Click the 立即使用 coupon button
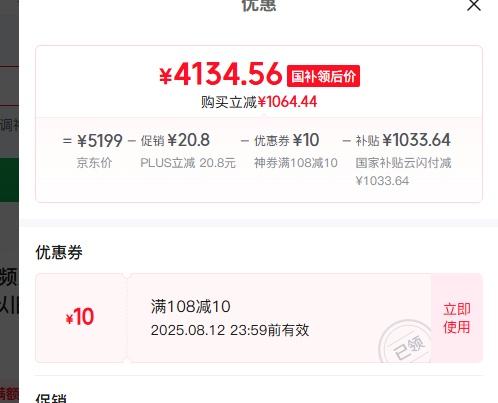498x403 pixels. click(x=457, y=318)
